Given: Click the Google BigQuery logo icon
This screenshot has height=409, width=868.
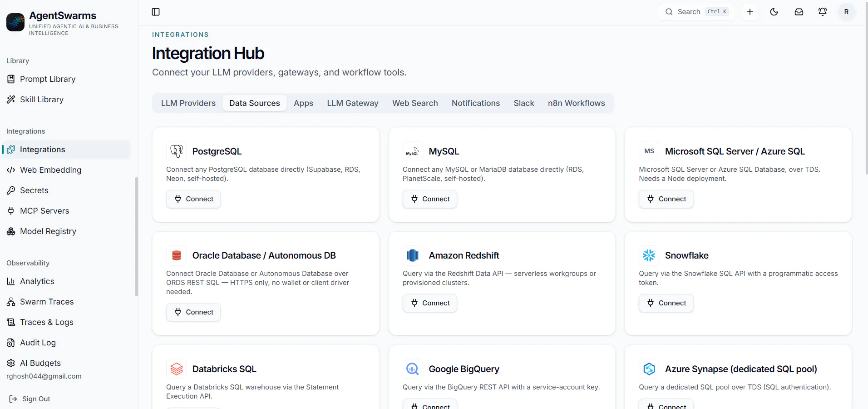Looking at the screenshot, I should coord(413,369).
